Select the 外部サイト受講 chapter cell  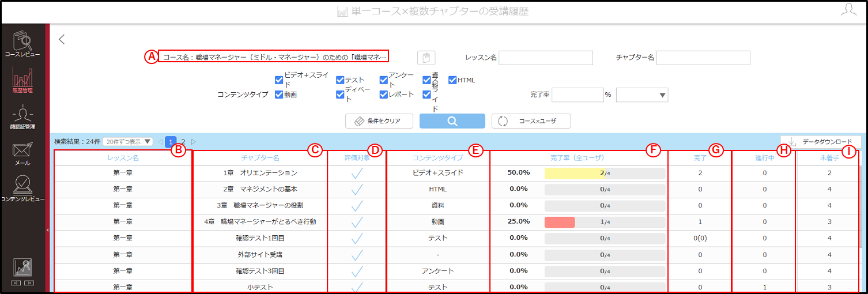coord(260,254)
